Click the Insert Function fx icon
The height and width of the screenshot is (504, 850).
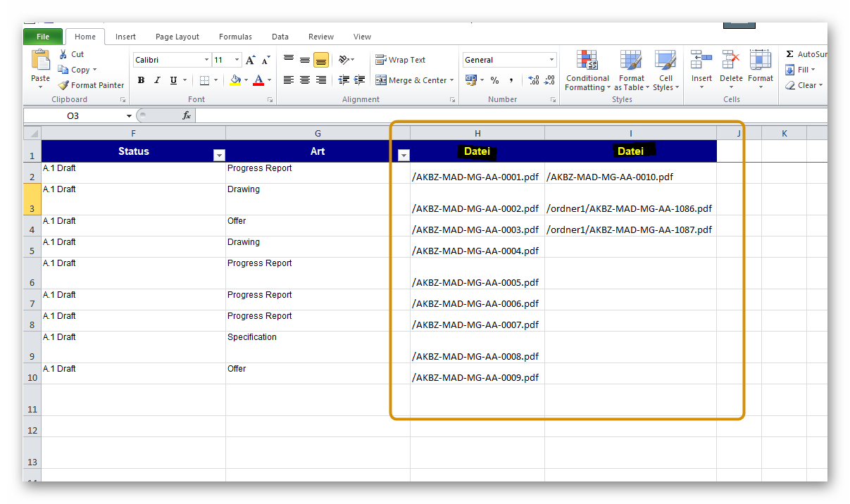point(187,115)
